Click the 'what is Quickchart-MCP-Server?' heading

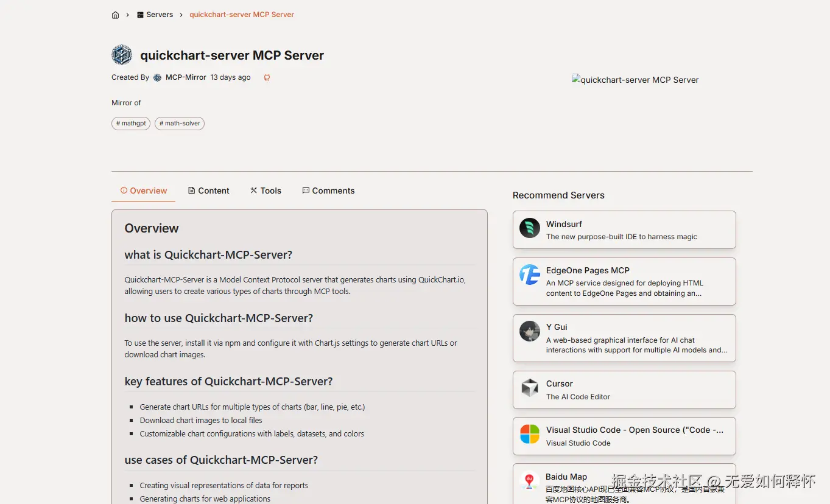tap(208, 255)
